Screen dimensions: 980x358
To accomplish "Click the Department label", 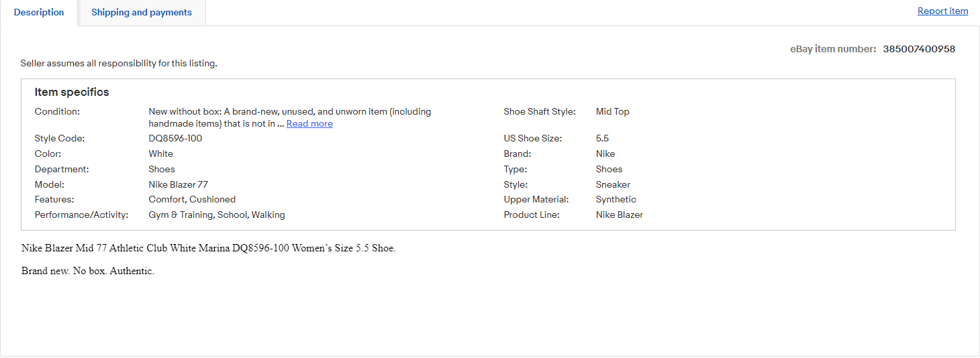I will pyautogui.click(x=62, y=170).
